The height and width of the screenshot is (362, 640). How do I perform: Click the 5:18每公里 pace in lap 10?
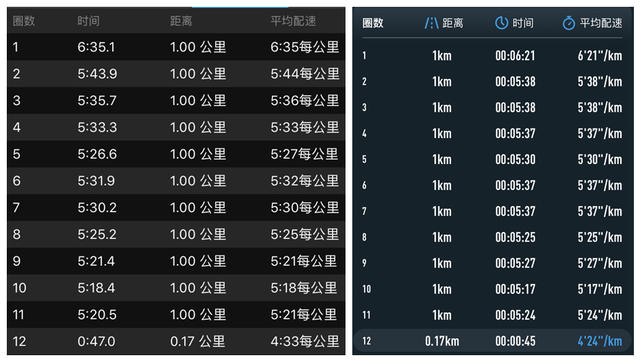tap(304, 288)
